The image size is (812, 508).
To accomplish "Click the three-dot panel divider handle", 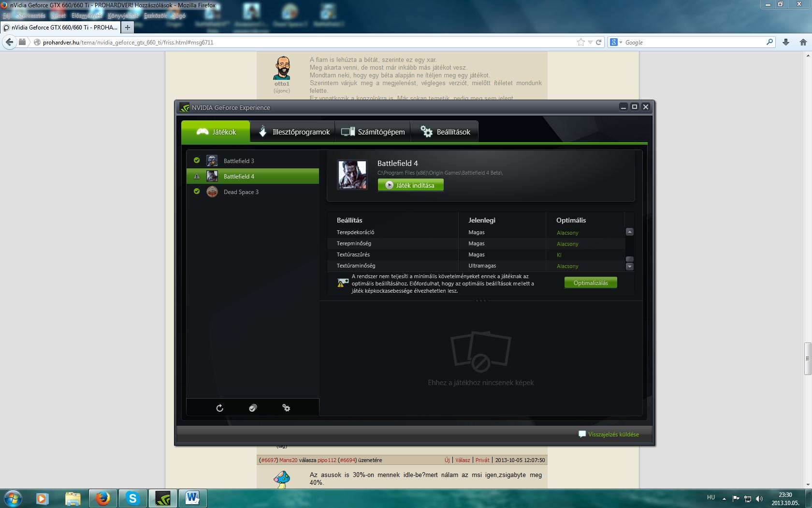I will (x=481, y=300).
